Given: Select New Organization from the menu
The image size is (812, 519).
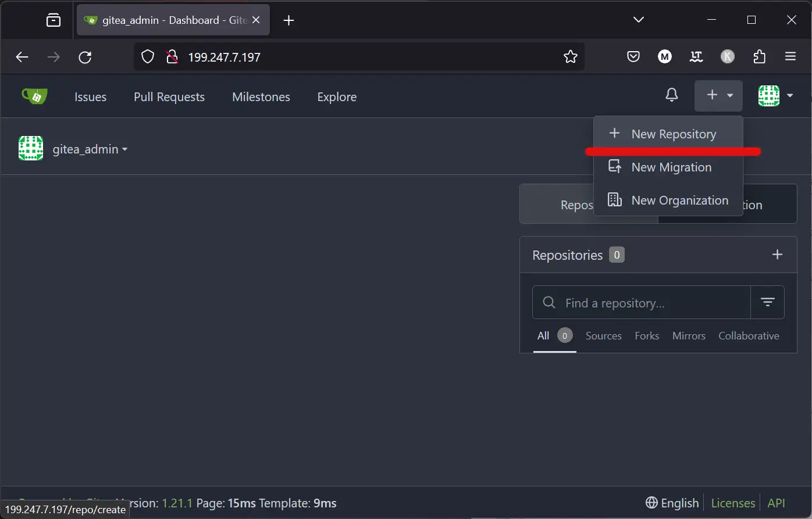Looking at the screenshot, I should (x=668, y=201).
